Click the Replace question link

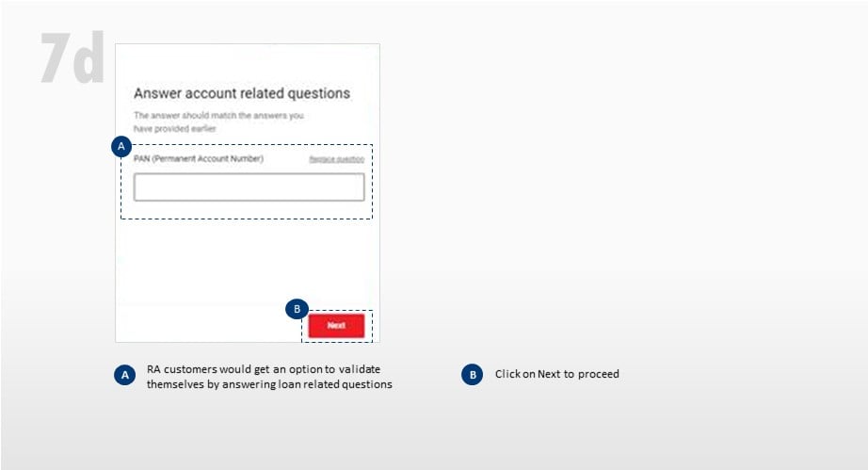336,159
